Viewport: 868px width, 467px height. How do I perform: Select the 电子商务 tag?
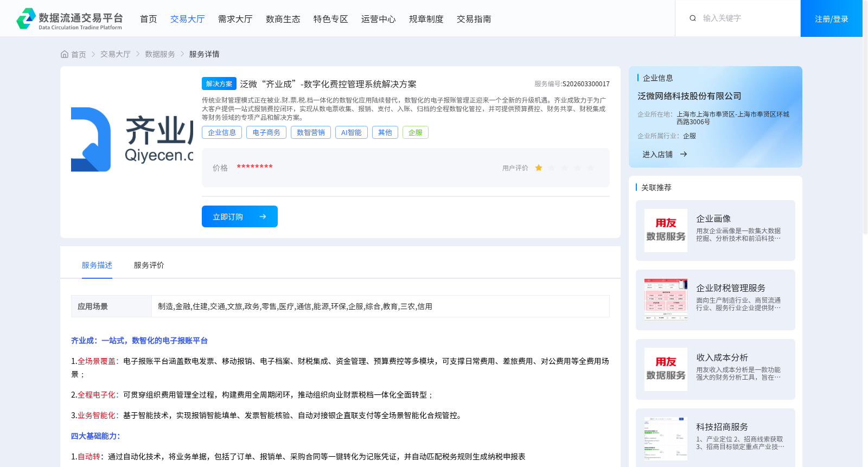(266, 132)
